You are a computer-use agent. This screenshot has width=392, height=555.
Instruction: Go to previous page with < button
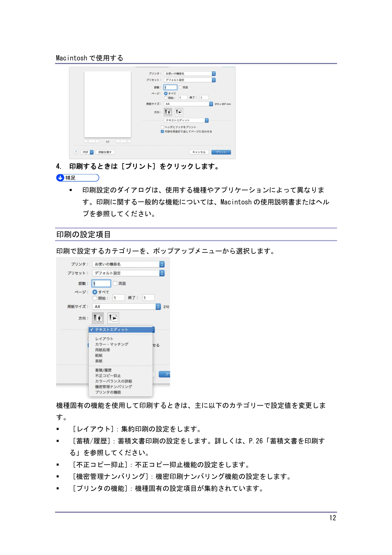(x=96, y=141)
